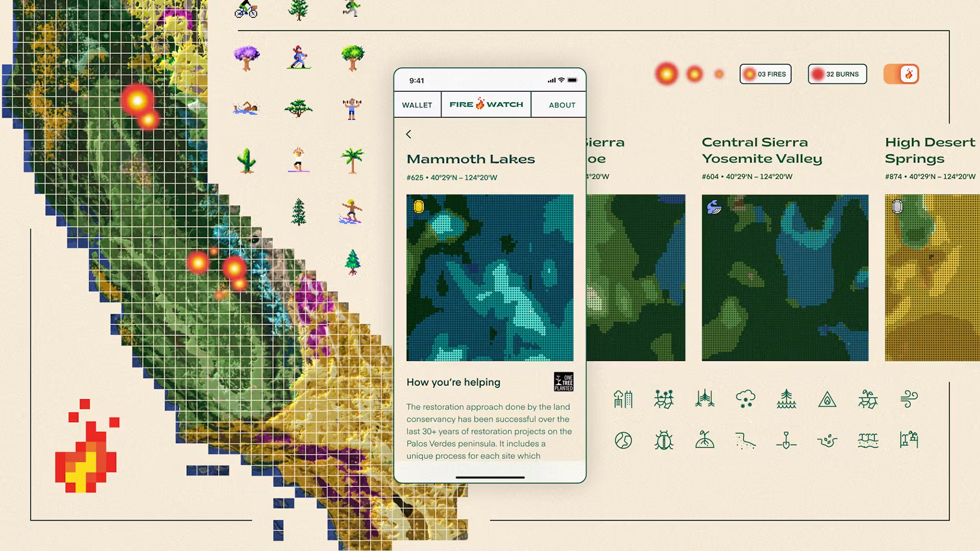
Task: Open the Mammoth Lakes map thumbnail
Action: (x=489, y=278)
